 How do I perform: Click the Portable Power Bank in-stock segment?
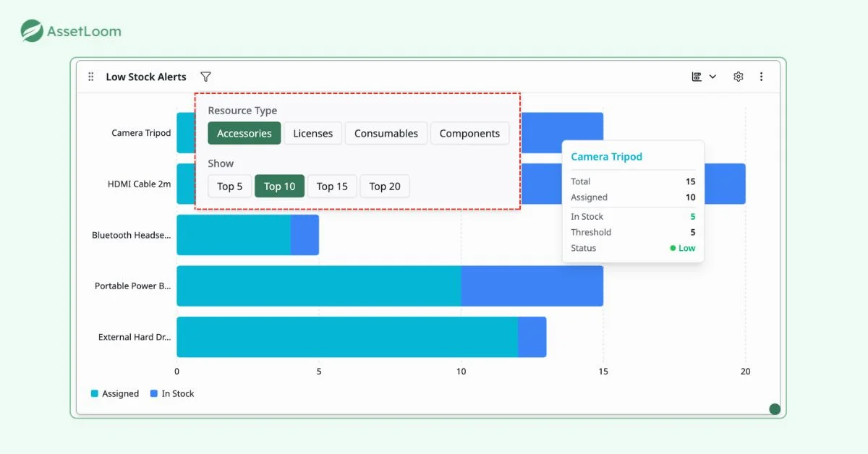532,286
